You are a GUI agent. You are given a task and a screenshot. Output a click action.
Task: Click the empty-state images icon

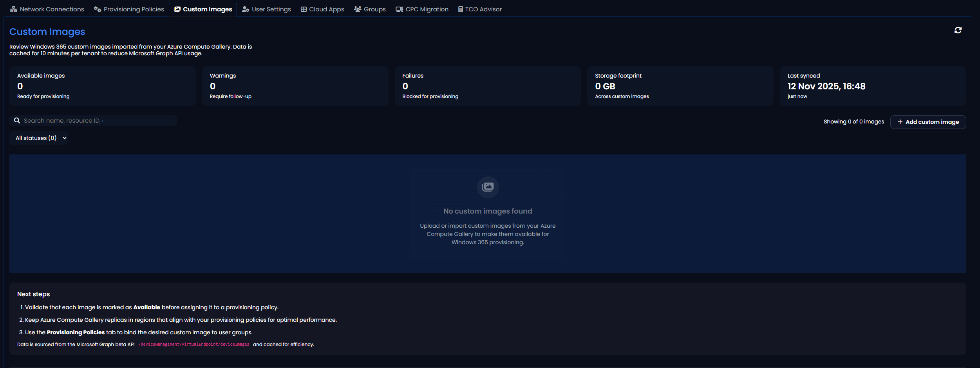tap(488, 187)
